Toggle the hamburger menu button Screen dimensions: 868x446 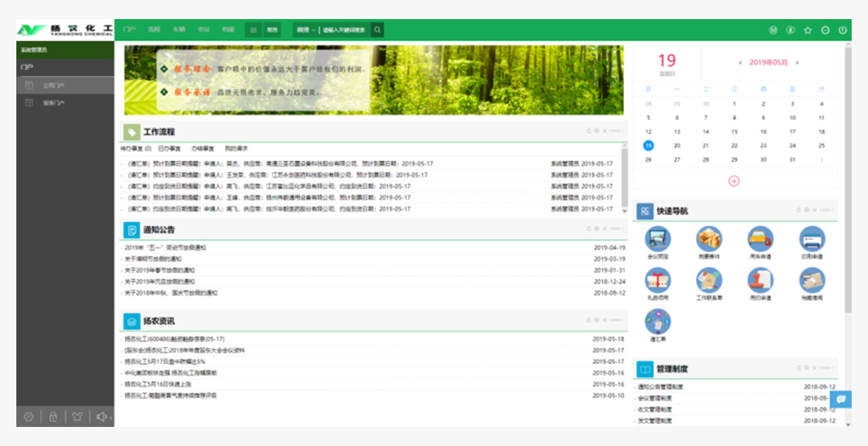click(x=253, y=30)
